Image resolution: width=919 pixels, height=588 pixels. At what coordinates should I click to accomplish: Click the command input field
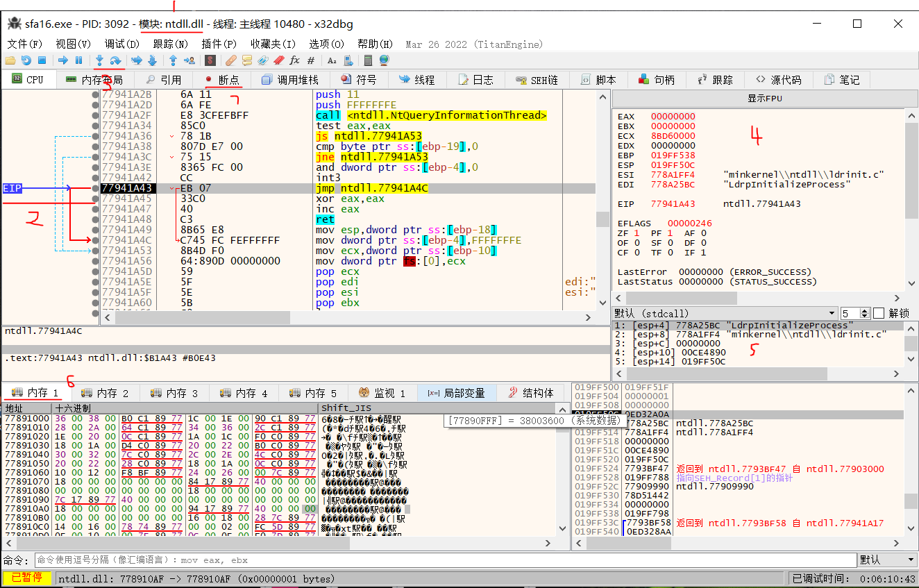point(444,560)
